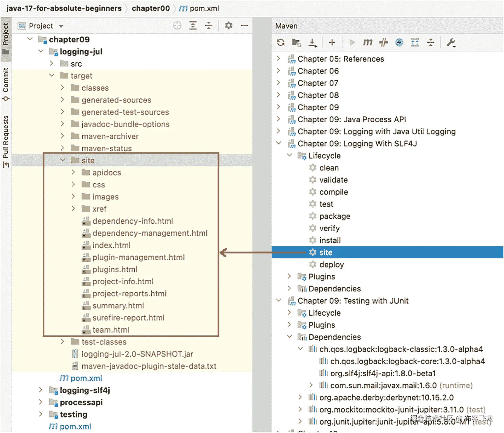The image size is (504, 433).
Task: Switch to the Commit side tab
Action: (x=6, y=84)
